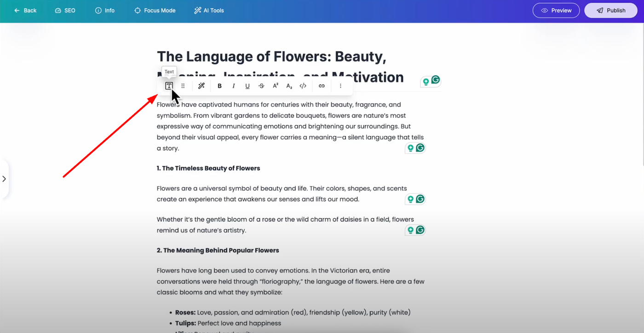Image resolution: width=644 pixels, height=333 pixels.
Task: Open the AI Tools dropdown
Action: [209, 11]
